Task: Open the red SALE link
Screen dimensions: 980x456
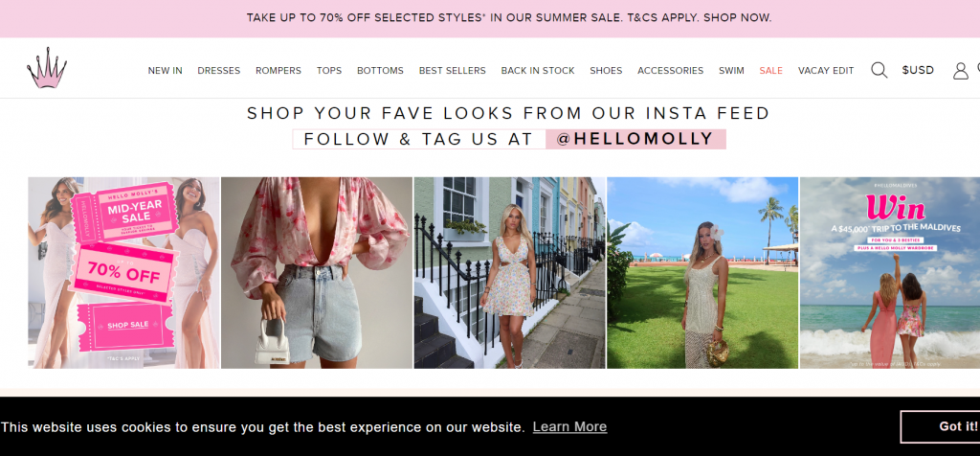Action: click(770, 71)
